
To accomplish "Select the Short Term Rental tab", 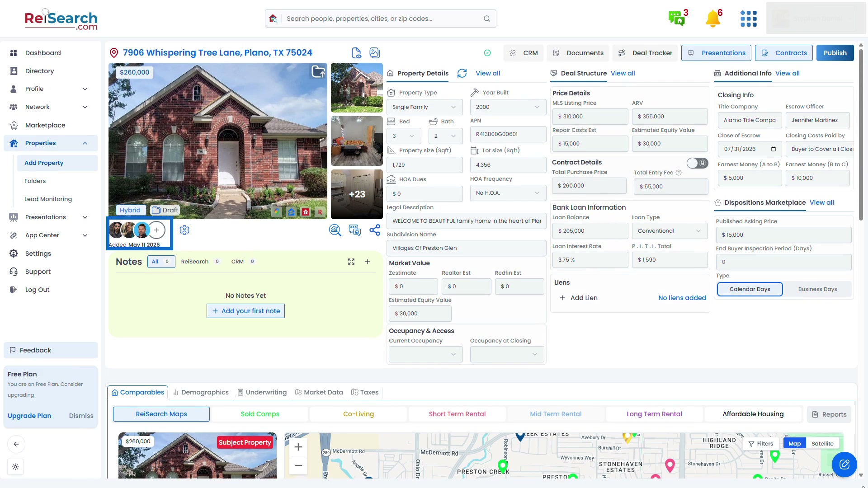I will pyautogui.click(x=457, y=414).
